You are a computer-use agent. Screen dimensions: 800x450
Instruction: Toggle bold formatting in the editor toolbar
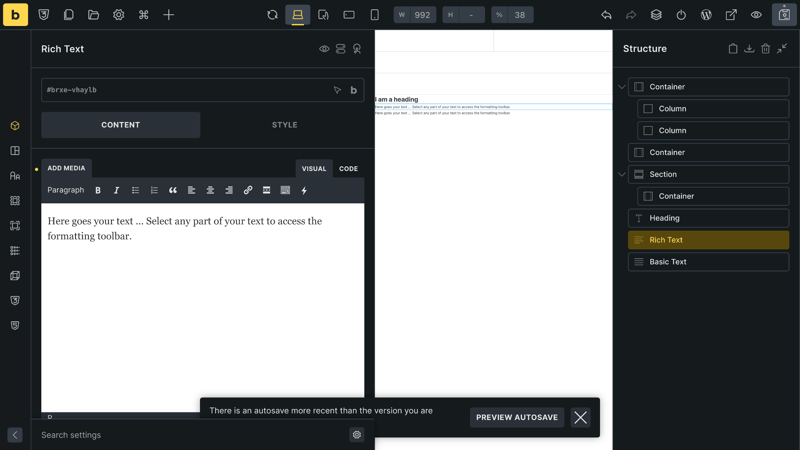click(98, 190)
